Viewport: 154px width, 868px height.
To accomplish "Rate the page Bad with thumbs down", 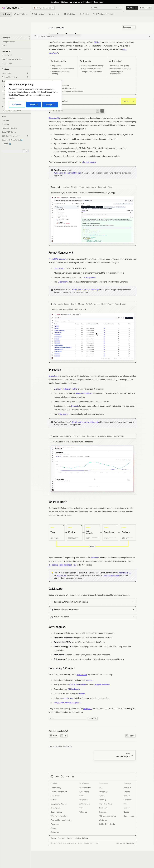I will [64, 736].
